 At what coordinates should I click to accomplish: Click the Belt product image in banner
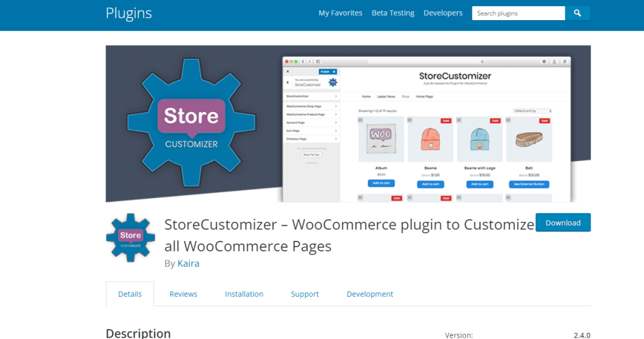529,139
